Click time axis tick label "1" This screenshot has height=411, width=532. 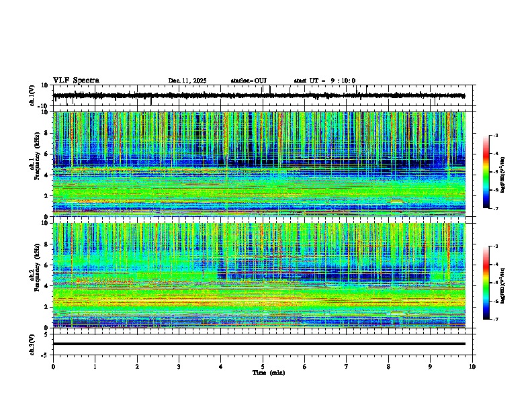(x=95, y=367)
